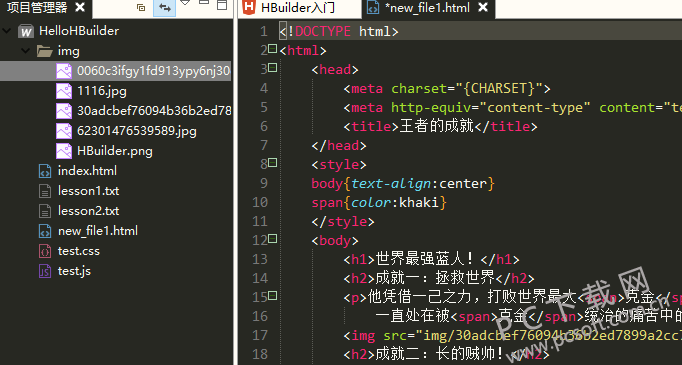Click the h1 text 世界最强蓝人！

tap(424, 259)
